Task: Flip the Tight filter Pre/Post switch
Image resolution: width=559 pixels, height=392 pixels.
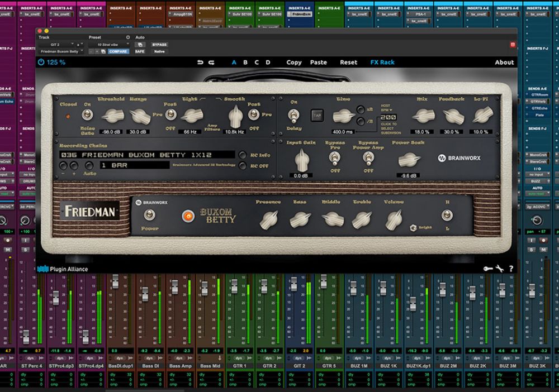Action: click(x=170, y=114)
